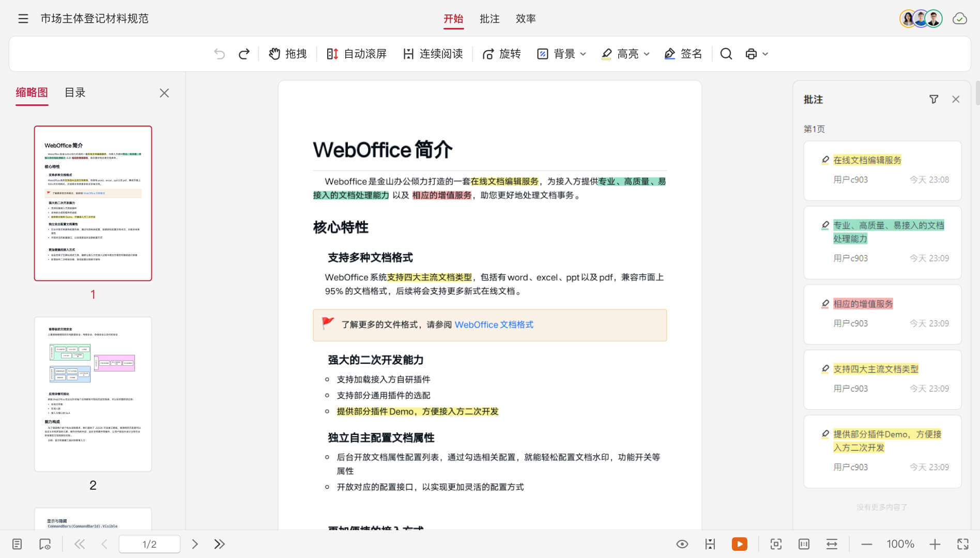Open the 支持四大主流文档类型 annotation card

tap(883, 379)
